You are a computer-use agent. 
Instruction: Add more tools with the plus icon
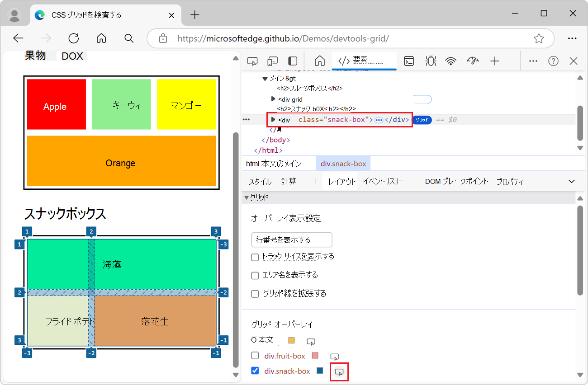495,60
